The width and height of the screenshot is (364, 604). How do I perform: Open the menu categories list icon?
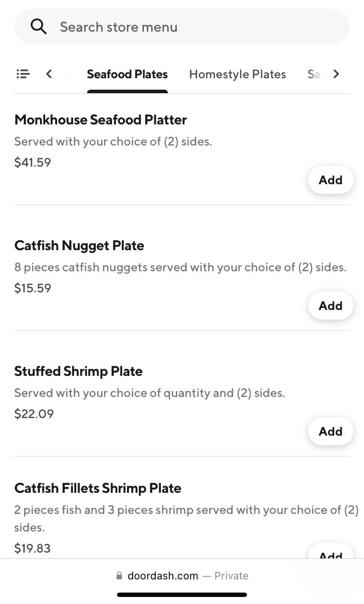point(23,74)
